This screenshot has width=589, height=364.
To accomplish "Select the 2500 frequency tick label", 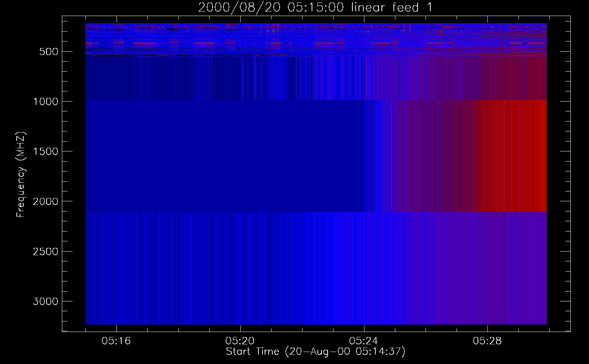I will coord(46,252).
